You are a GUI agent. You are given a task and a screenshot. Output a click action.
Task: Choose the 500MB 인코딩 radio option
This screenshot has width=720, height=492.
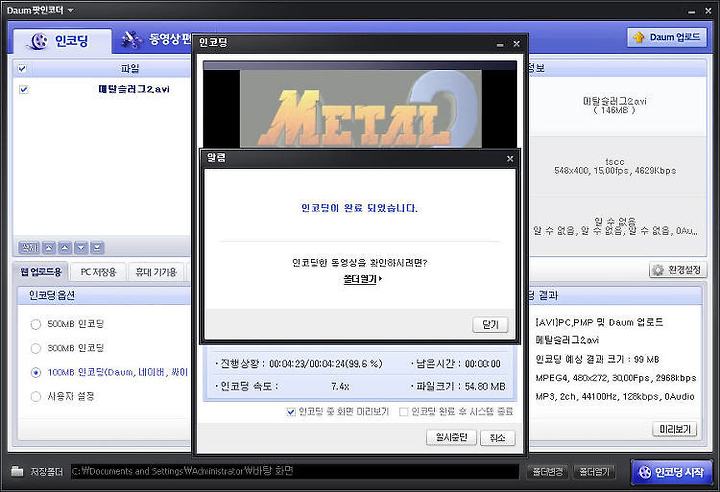click(36, 324)
